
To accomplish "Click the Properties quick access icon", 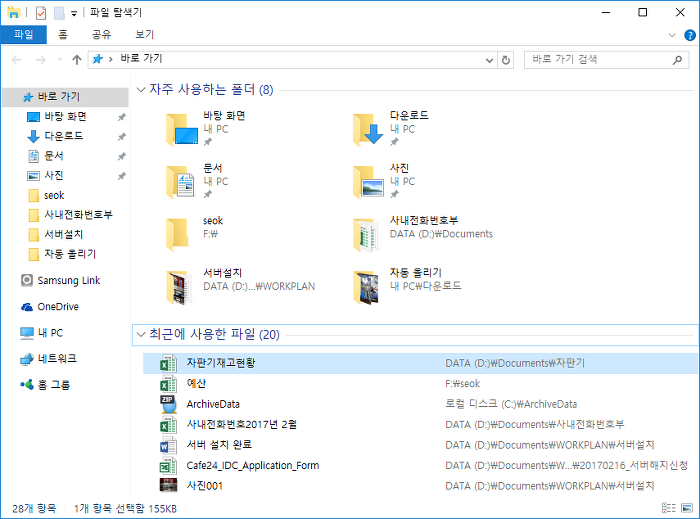I will coord(41,13).
